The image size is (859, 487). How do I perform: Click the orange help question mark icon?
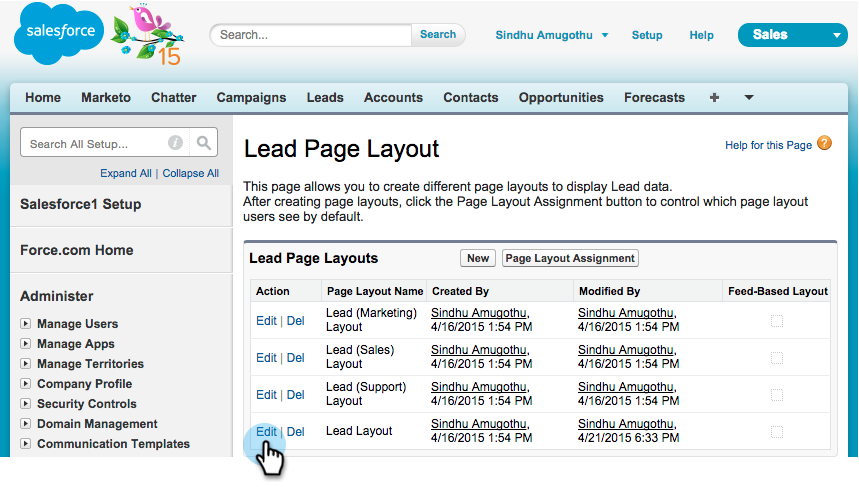(x=824, y=144)
